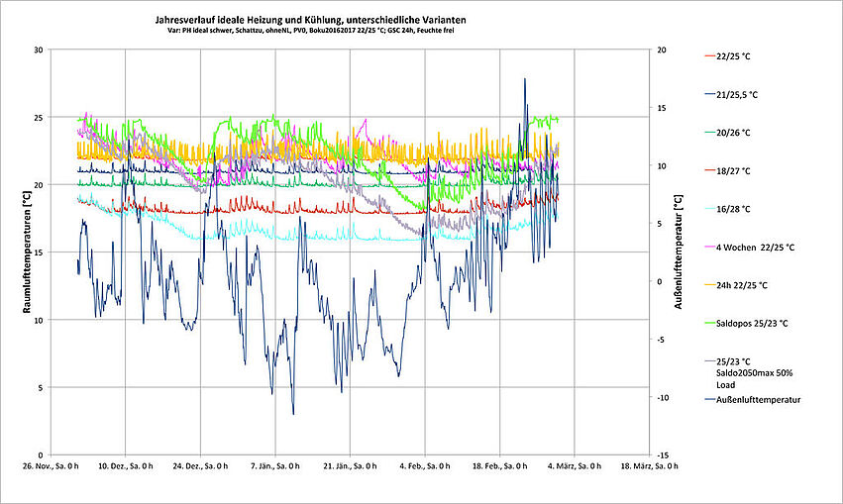The height and width of the screenshot is (504, 843).
Task: Click the '24h 22/25 °C' legend entry
Action: 741,285
